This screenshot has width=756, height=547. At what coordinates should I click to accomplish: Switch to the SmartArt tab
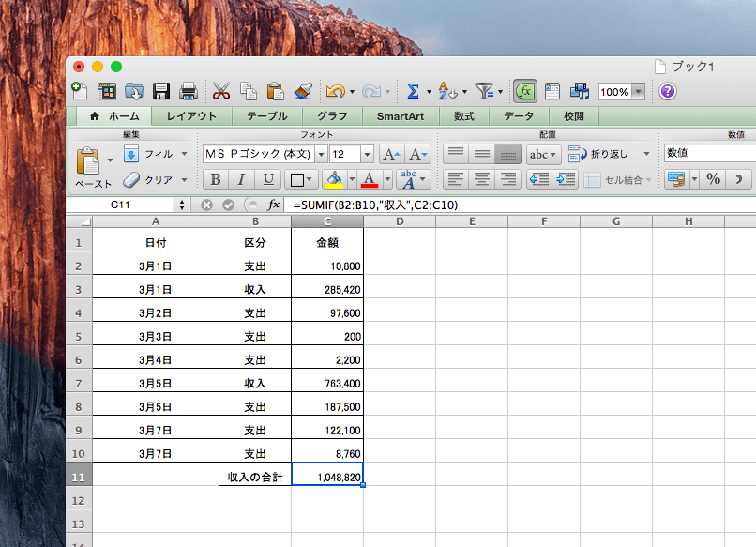401,116
